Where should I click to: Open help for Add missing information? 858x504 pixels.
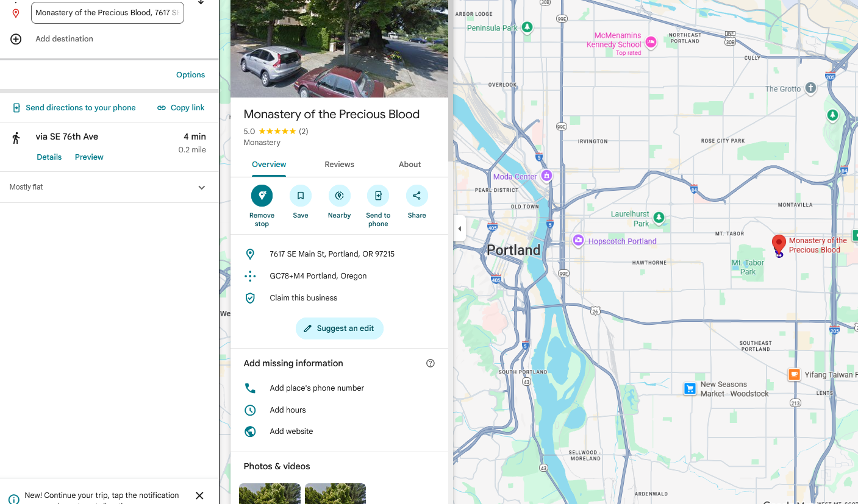pos(431,363)
